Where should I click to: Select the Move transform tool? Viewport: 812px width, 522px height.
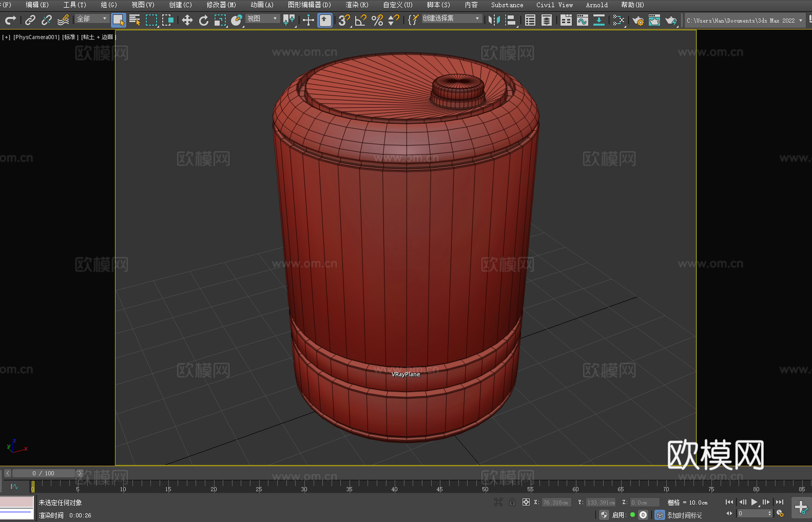pyautogui.click(x=187, y=20)
